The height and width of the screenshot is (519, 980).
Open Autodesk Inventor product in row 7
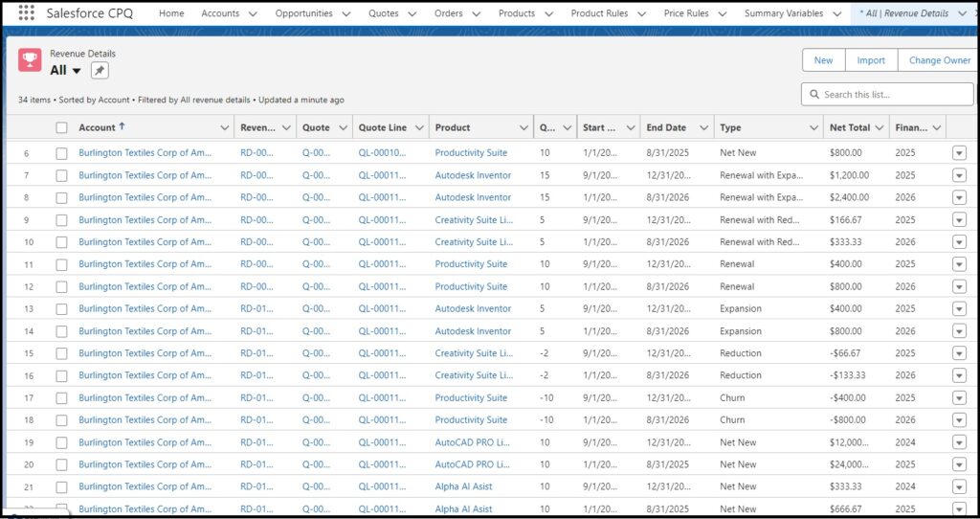pyautogui.click(x=473, y=175)
